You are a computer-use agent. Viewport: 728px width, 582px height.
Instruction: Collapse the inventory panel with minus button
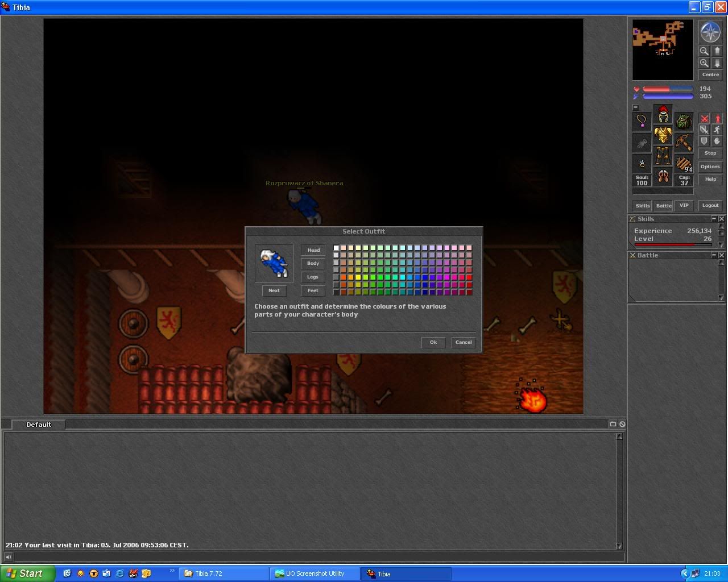point(636,107)
